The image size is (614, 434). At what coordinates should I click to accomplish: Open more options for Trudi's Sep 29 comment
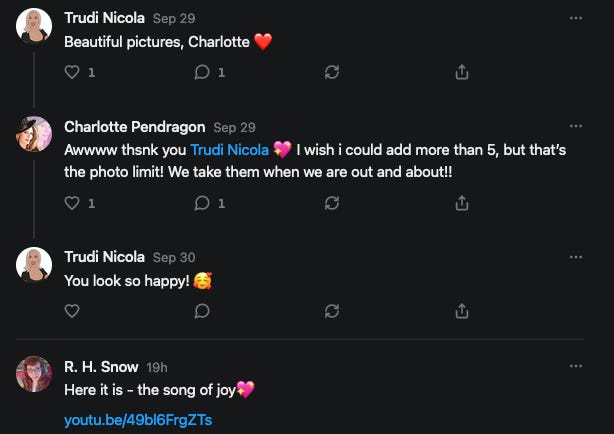pyautogui.click(x=575, y=18)
